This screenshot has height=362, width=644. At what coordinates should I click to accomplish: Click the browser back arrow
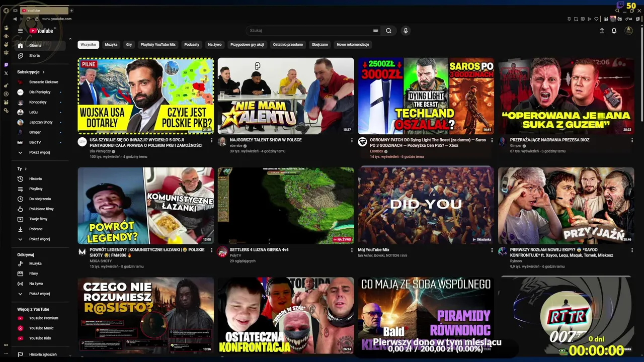(x=15, y=19)
